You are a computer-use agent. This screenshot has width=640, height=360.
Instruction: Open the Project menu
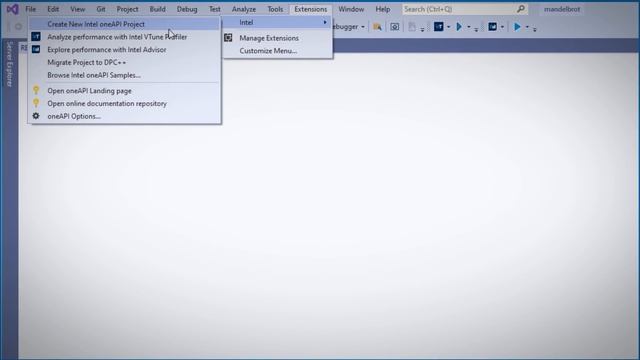point(127,9)
